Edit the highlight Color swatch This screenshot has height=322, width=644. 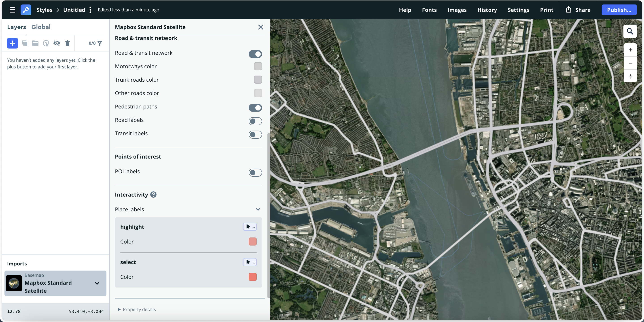pos(252,241)
